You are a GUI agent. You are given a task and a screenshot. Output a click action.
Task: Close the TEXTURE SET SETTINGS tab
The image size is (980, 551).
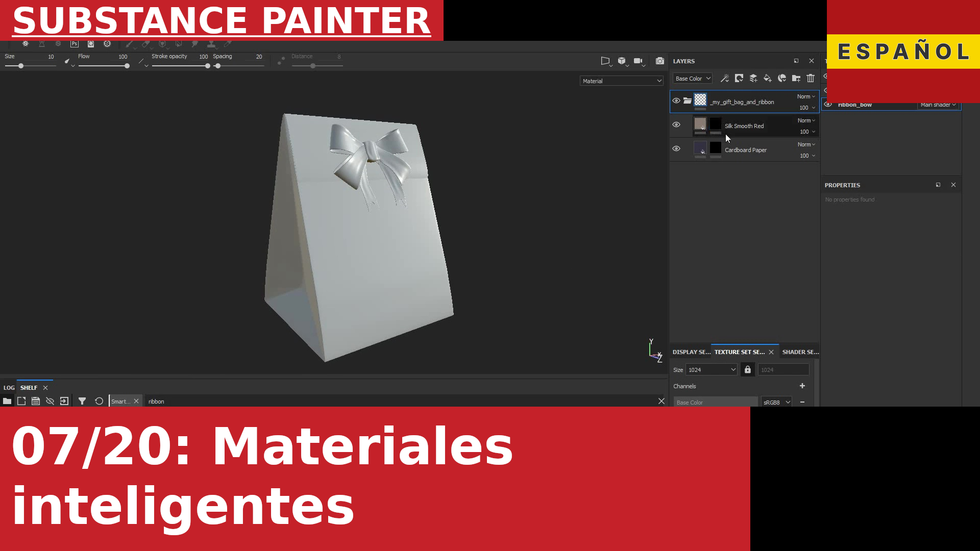coord(771,352)
